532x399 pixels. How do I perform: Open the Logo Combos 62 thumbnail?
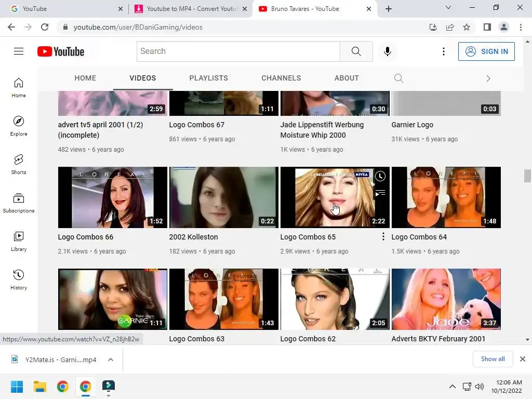click(x=335, y=299)
